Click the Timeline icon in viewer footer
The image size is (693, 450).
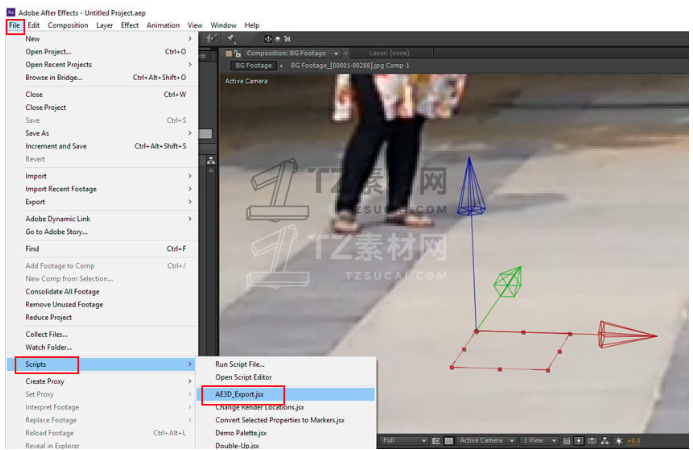592,441
